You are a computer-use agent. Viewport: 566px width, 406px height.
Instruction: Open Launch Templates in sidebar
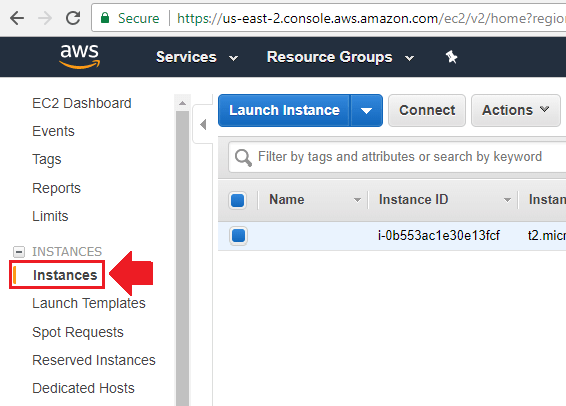(89, 303)
